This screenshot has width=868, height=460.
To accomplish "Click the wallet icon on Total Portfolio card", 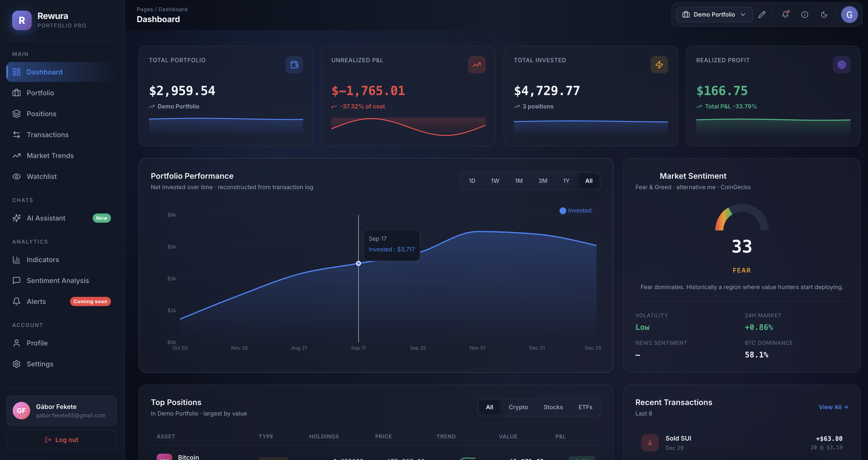I will (x=294, y=65).
